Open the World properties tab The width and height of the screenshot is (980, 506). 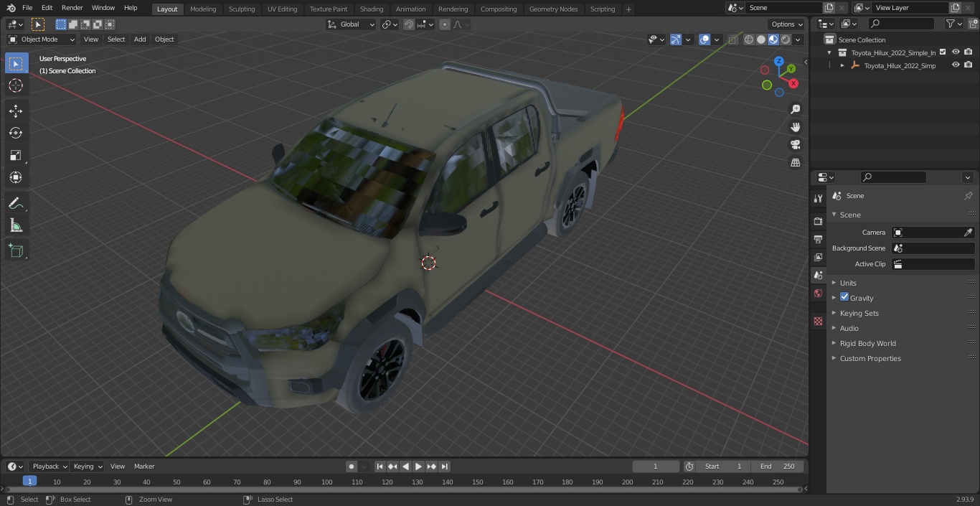(x=818, y=294)
